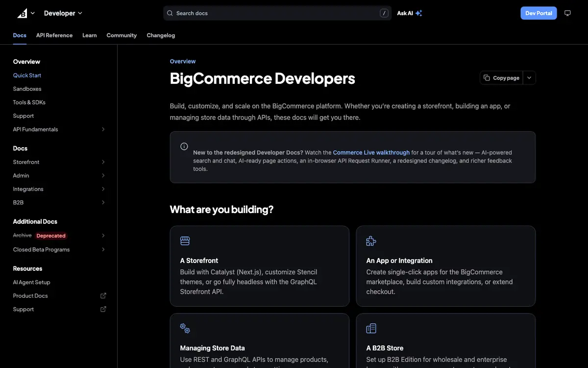
Task: Open the Learn tab
Action: click(90, 35)
